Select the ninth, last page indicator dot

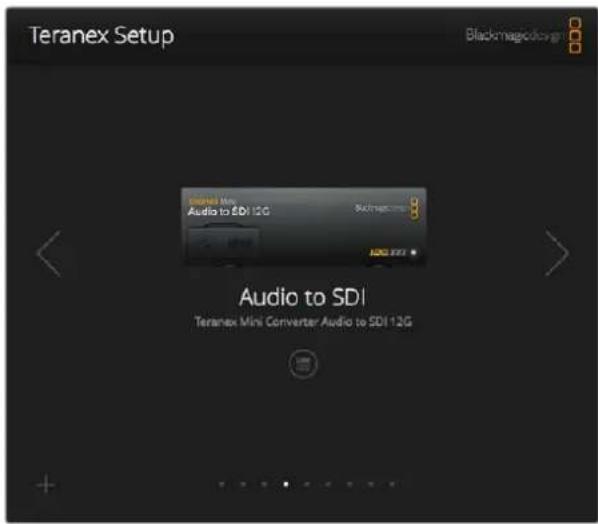click(x=392, y=484)
